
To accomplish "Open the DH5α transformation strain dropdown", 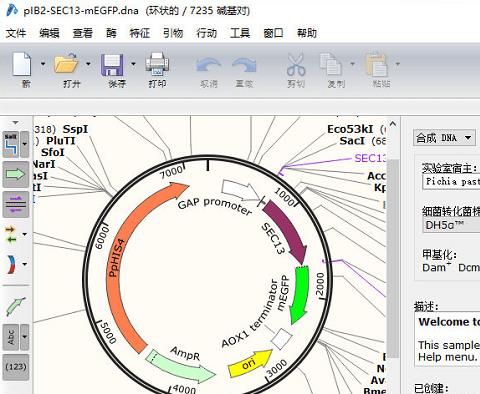I will [x=451, y=225].
